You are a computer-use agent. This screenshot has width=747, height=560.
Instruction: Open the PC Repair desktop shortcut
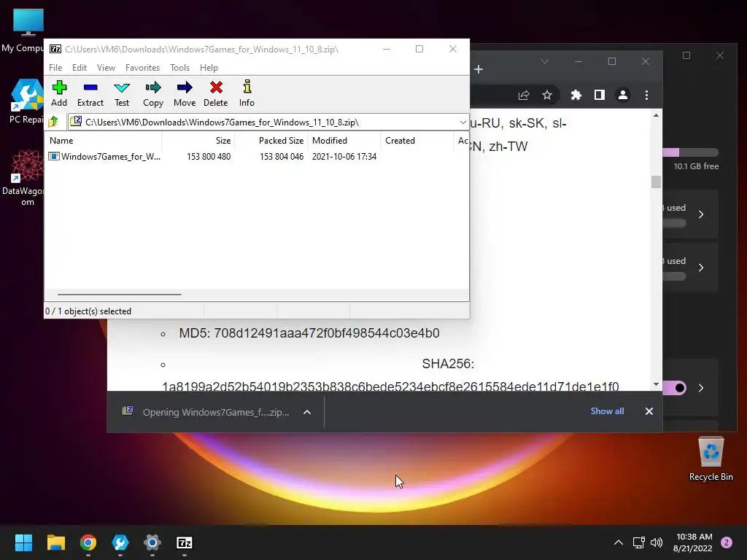[x=26, y=102]
